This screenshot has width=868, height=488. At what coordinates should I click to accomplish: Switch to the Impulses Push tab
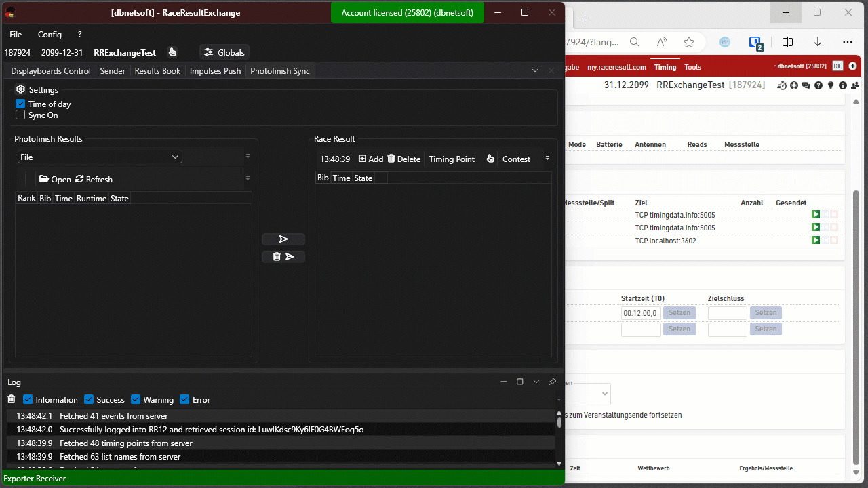click(215, 70)
